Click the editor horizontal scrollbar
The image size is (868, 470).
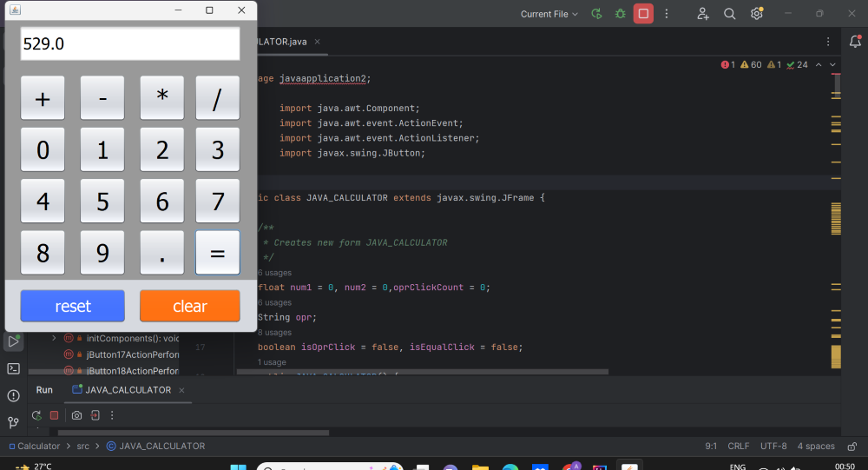[x=423, y=372]
